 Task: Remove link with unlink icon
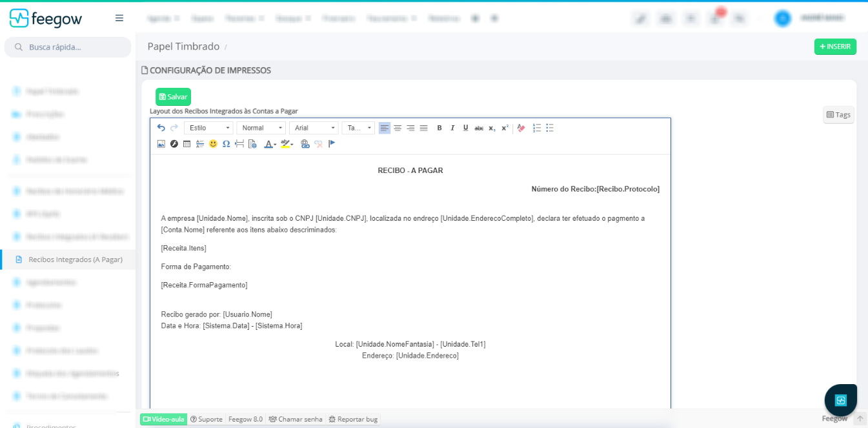pos(318,143)
